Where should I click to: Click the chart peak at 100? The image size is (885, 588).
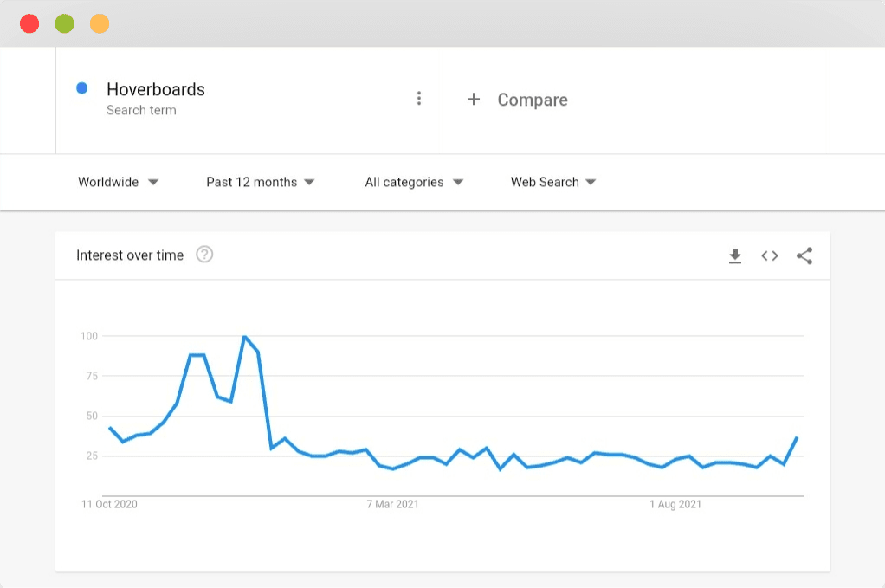244,337
